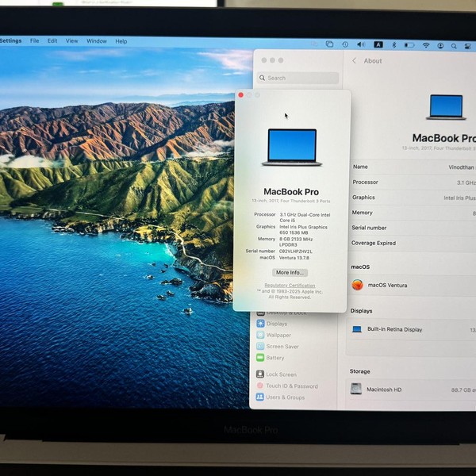Click the Processor row in Settings About pane
This screenshot has height=476, width=476.
pos(413,182)
